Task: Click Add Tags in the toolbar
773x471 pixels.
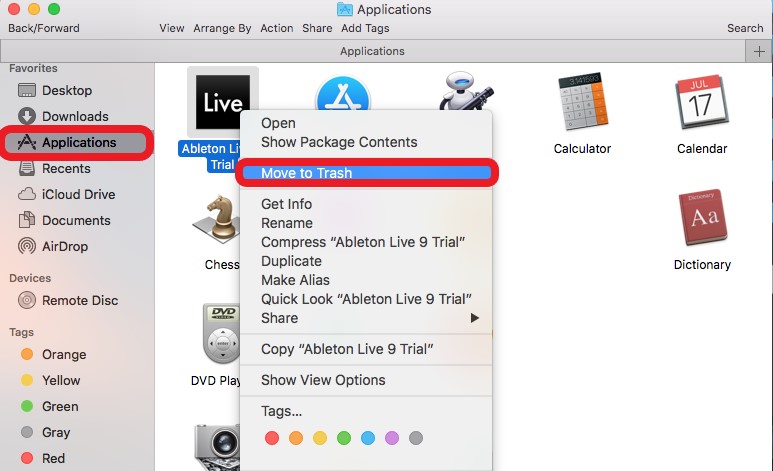Action: click(x=365, y=29)
